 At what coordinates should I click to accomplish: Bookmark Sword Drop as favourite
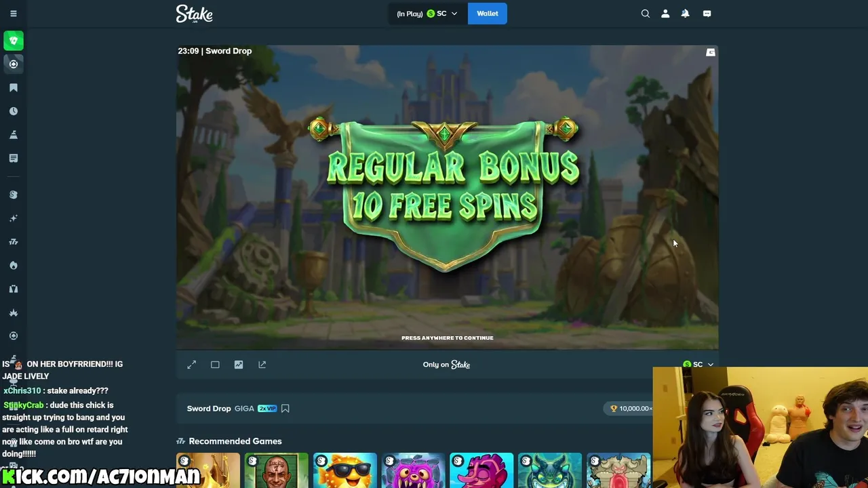click(x=285, y=409)
